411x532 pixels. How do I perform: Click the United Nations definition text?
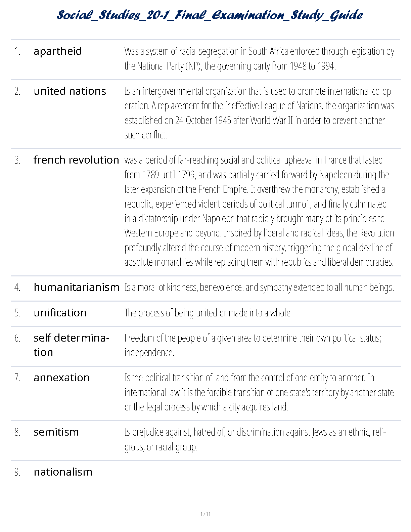(259, 113)
